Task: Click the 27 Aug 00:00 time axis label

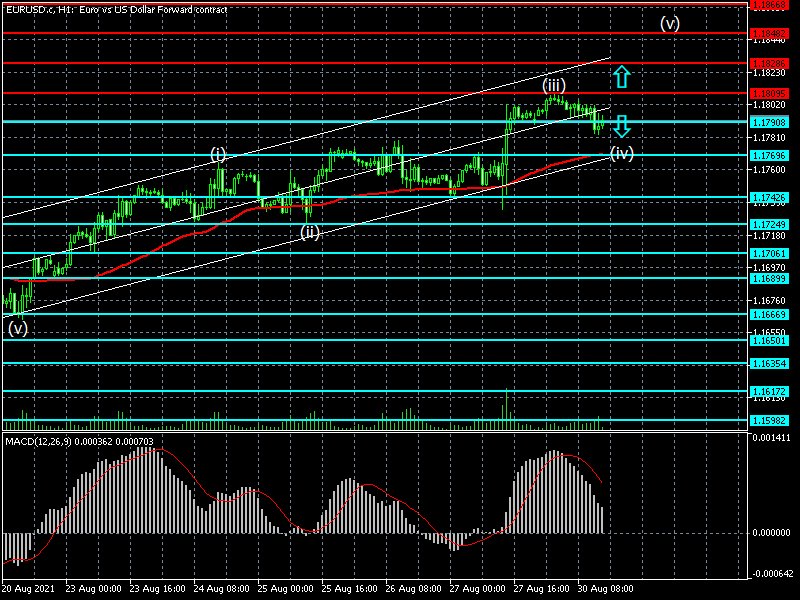Action: coord(478,589)
